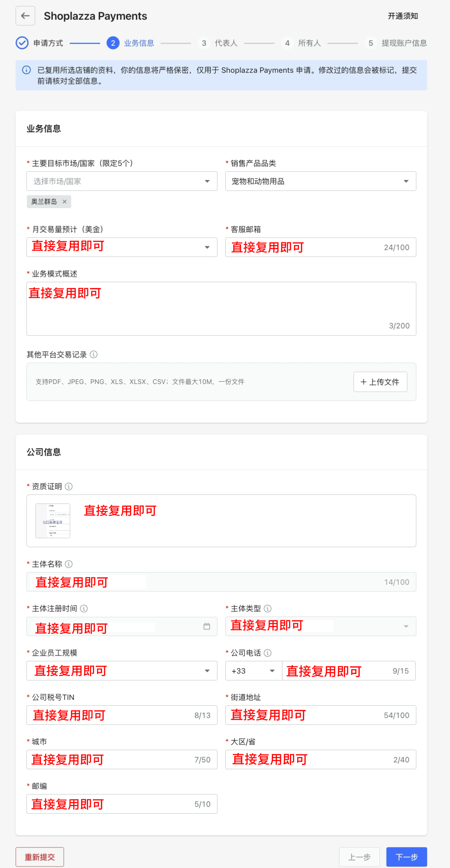The image size is (450, 868).
Task: Go to the 业务信息 step label
Action: pyautogui.click(x=139, y=43)
